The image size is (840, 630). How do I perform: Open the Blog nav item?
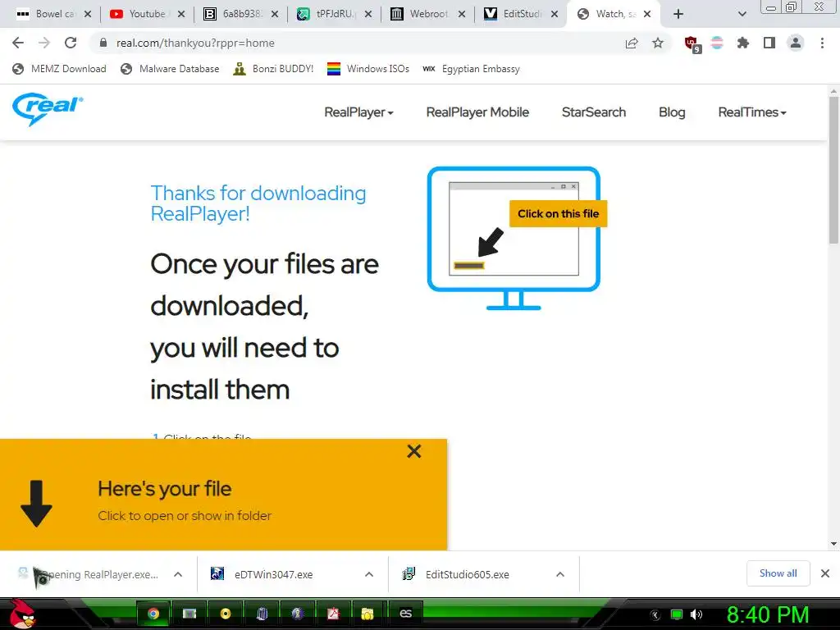point(672,112)
